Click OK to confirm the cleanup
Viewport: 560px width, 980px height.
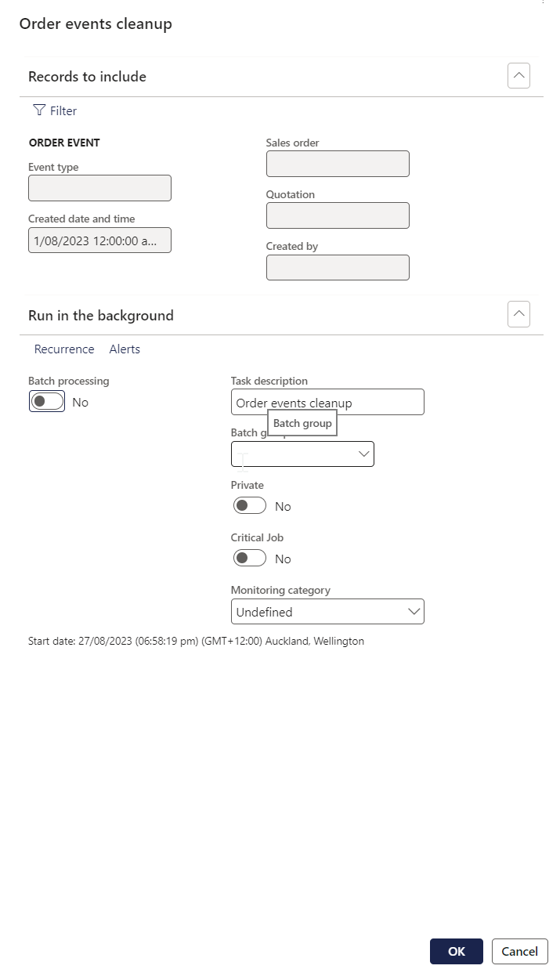(x=456, y=951)
